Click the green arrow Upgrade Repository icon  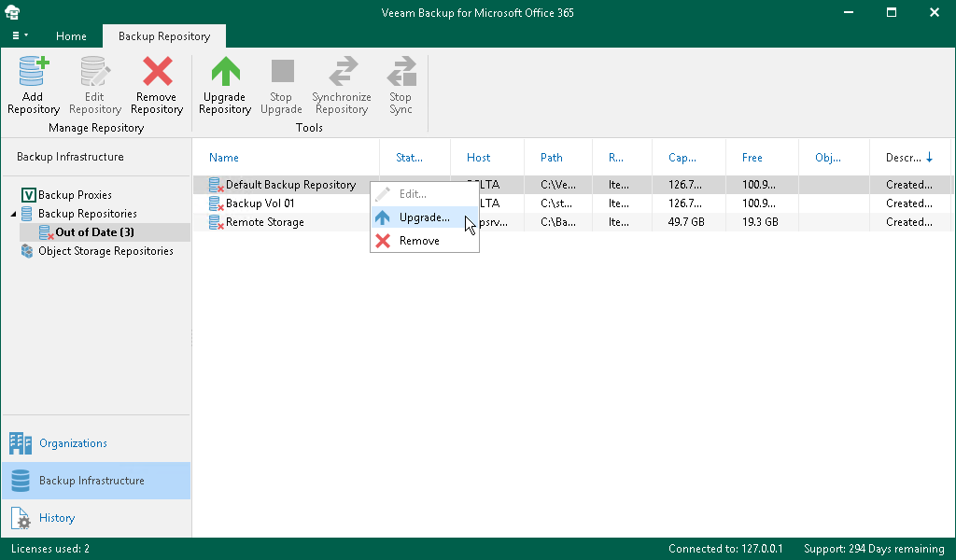pyautogui.click(x=226, y=71)
